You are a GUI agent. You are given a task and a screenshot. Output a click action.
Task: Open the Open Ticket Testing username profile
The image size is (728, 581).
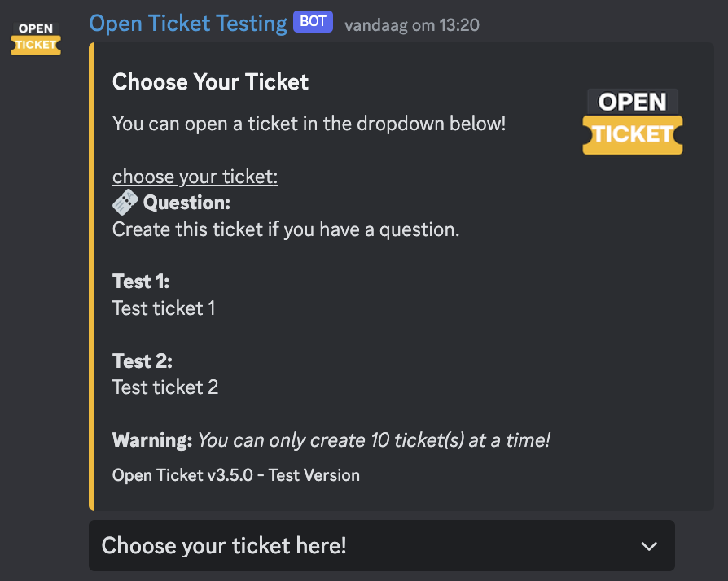point(188,24)
